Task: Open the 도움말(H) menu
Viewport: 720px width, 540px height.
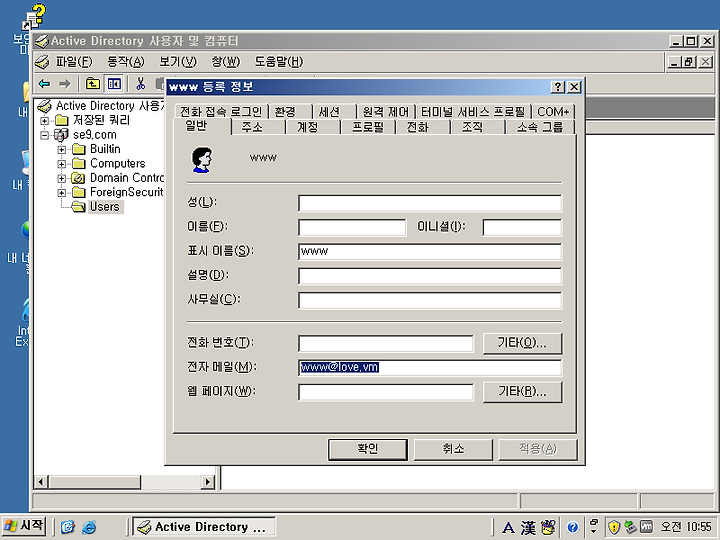Action: [x=279, y=62]
